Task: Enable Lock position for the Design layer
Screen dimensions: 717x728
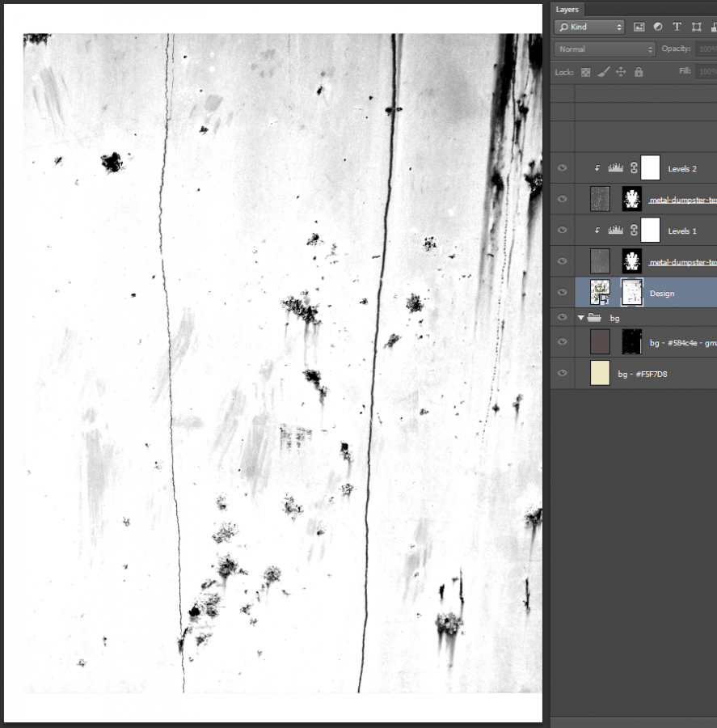Action: tap(620, 72)
